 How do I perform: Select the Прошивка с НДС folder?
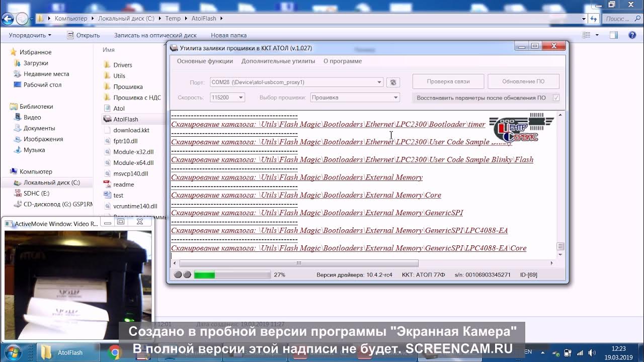click(x=137, y=98)
